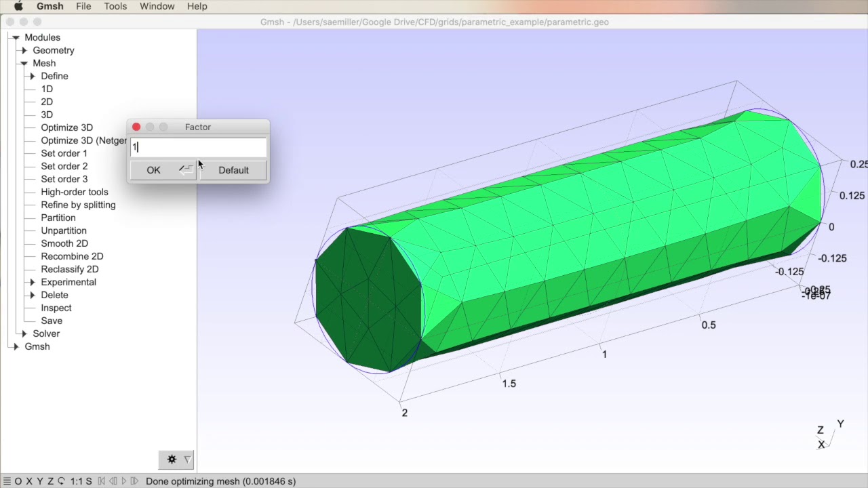Generate the 3D mesh
Image resolution: width=868 pixels, height=488 pixels.
[x=47, y=115]
